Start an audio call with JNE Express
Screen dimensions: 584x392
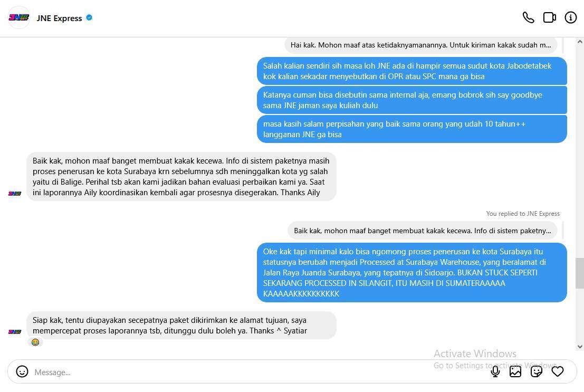pyautogui.click(x=528, y=17)
